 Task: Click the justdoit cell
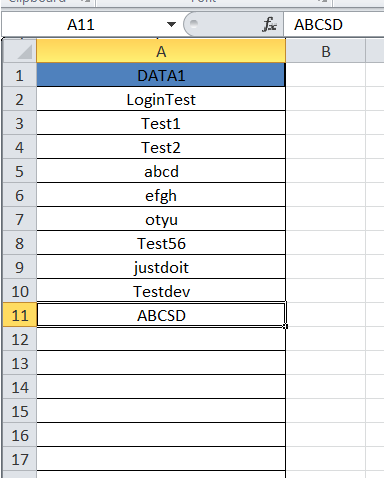[161, 267]
